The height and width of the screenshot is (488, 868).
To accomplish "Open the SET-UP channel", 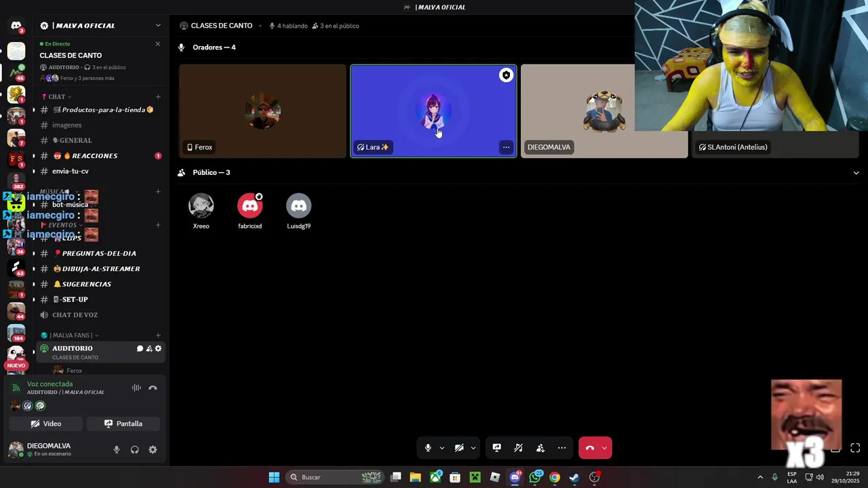I will [x=98, y=300].
